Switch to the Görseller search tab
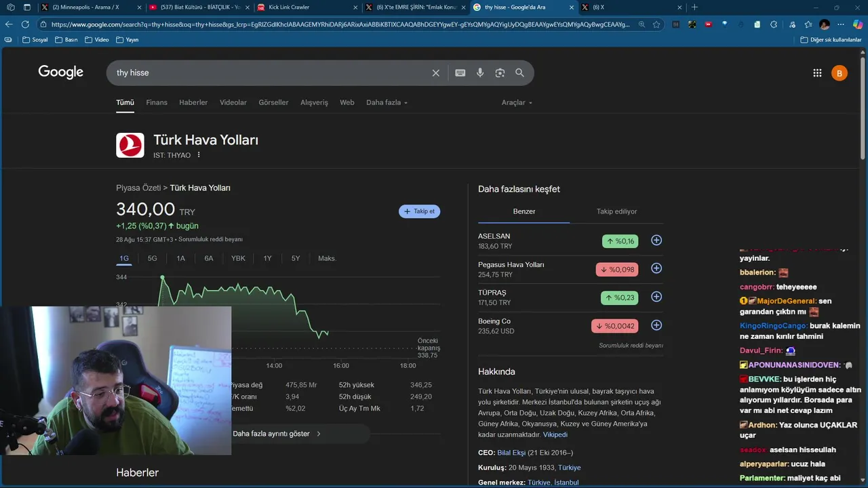The image size is (868, 488). point(273,102)
